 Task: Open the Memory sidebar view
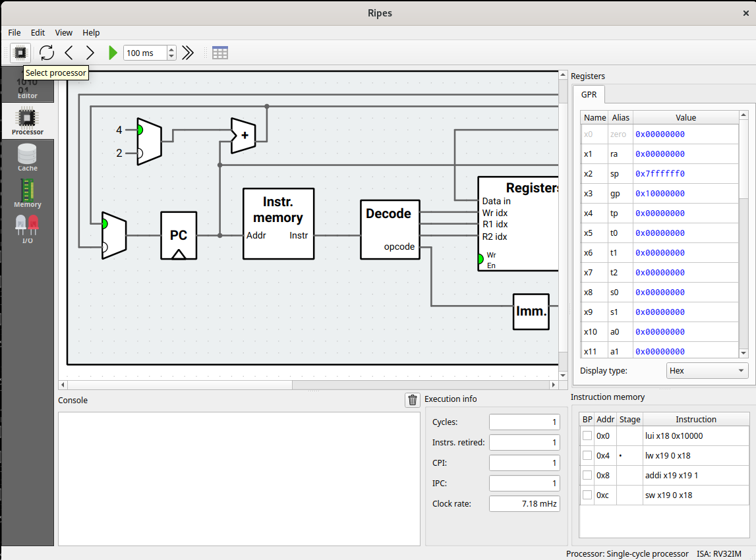coord(28,194)
